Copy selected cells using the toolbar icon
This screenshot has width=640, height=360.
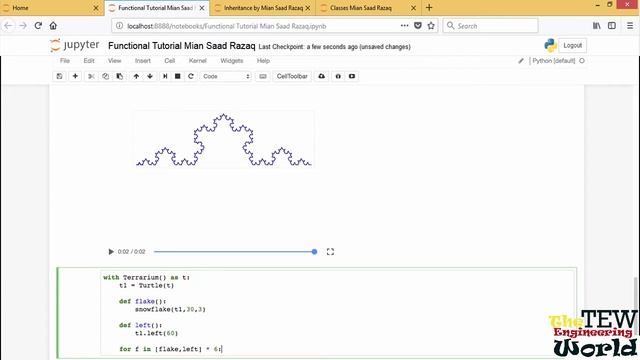tap(105, 76)
